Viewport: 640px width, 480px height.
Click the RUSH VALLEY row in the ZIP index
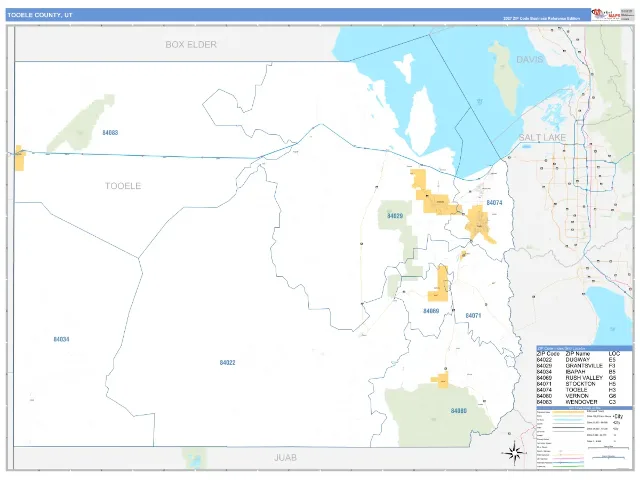pos(576,378)
